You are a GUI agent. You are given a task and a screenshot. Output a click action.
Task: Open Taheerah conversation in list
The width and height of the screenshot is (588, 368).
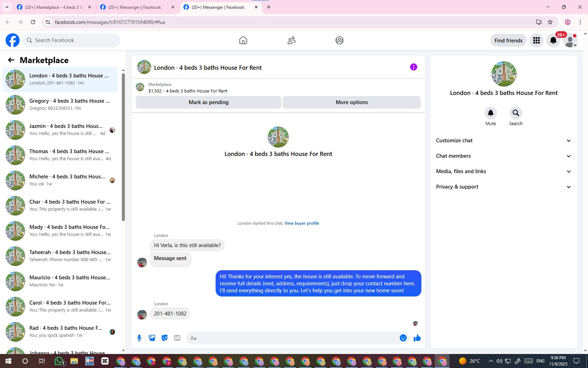tap(61, 256)
